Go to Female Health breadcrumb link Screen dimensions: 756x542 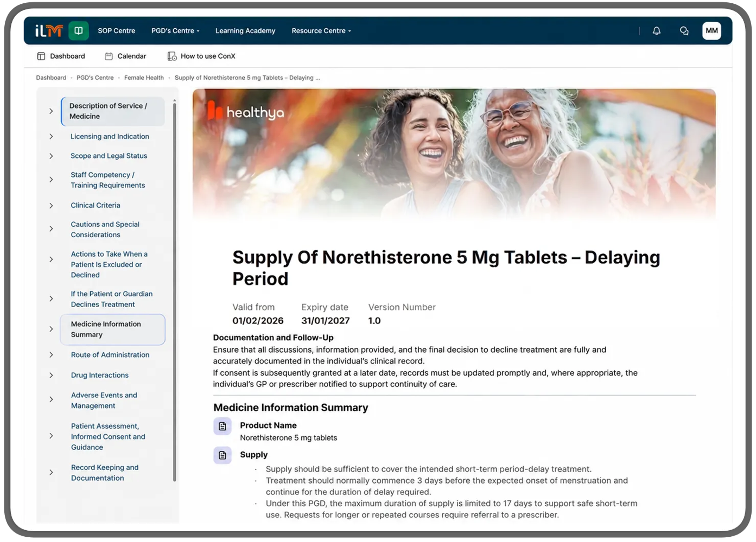[x=144, y=77]
